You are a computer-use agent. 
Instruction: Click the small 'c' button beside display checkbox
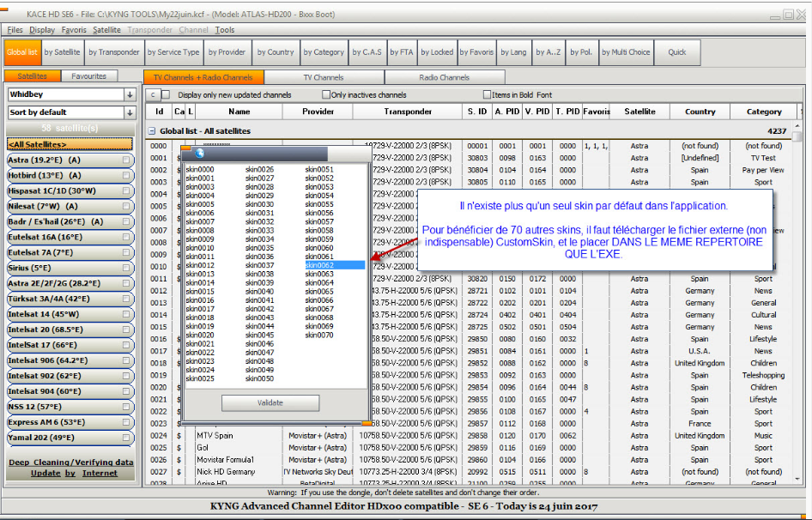click(153, 94)
